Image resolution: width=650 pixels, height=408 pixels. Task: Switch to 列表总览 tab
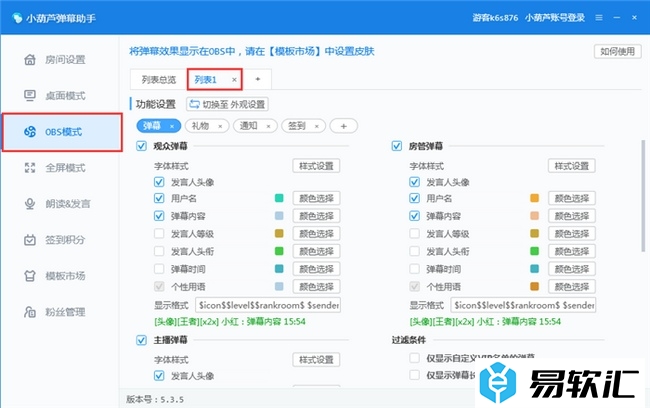point(159,80)
